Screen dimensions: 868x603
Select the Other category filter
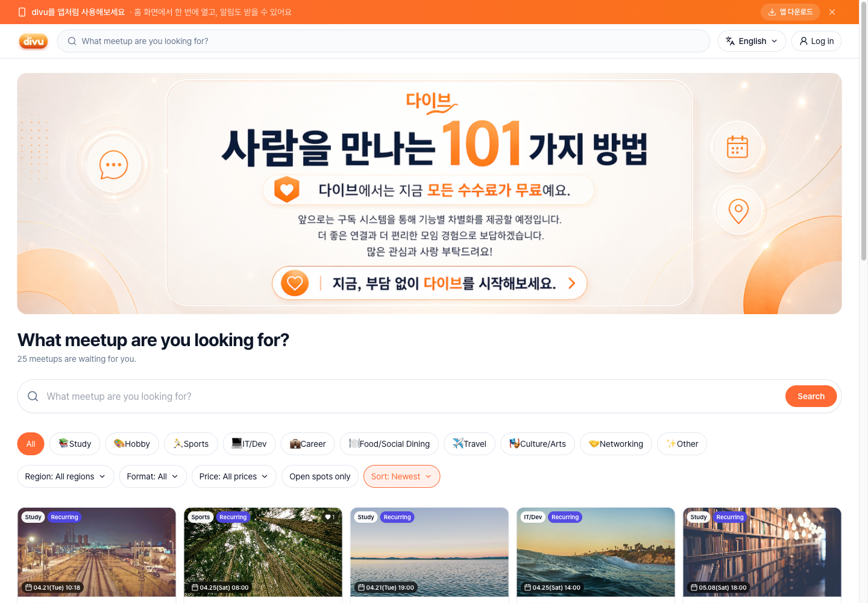coord(682,444)
